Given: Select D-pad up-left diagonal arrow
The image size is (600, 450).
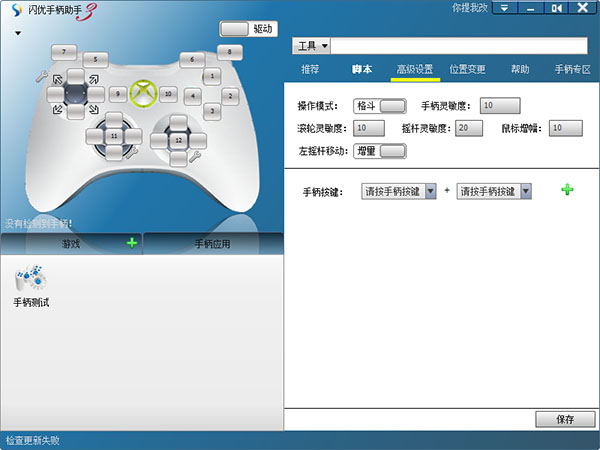Looking at the screenshot, I should 57,79.
